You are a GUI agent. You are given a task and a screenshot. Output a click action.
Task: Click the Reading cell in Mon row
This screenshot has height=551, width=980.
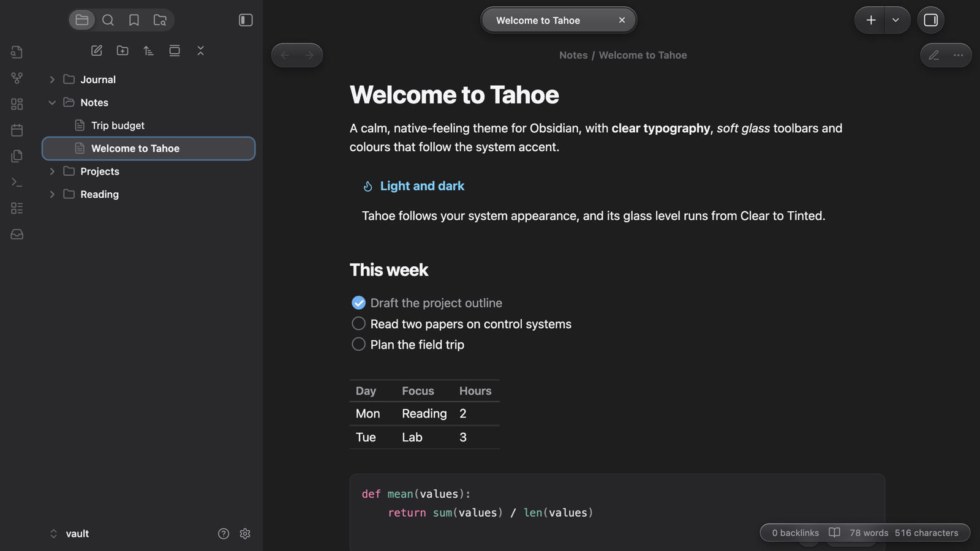pyautogui.click(x=424, y=414)
